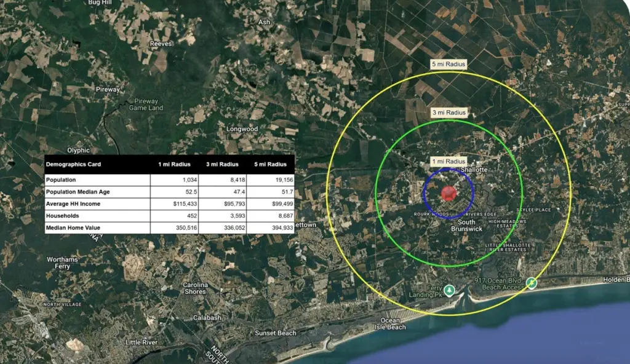Select households value '452'
The image size is (630, 364).
point(192,216)
